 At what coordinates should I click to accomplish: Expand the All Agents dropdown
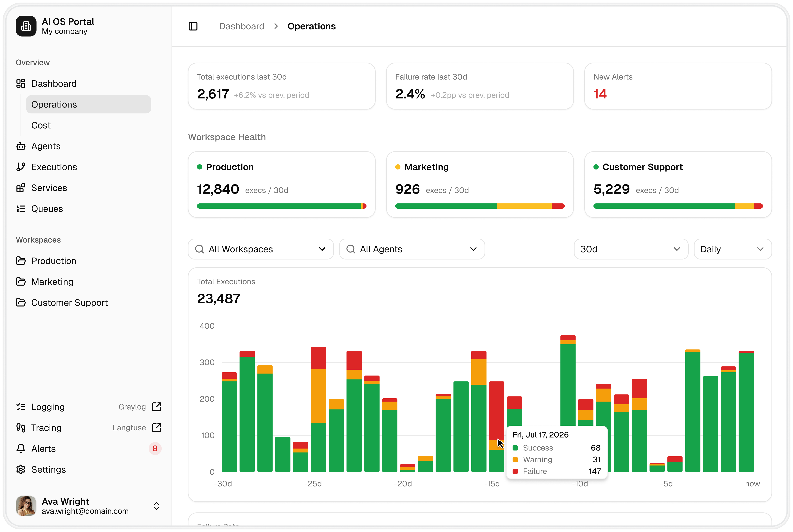click(412, 249)
